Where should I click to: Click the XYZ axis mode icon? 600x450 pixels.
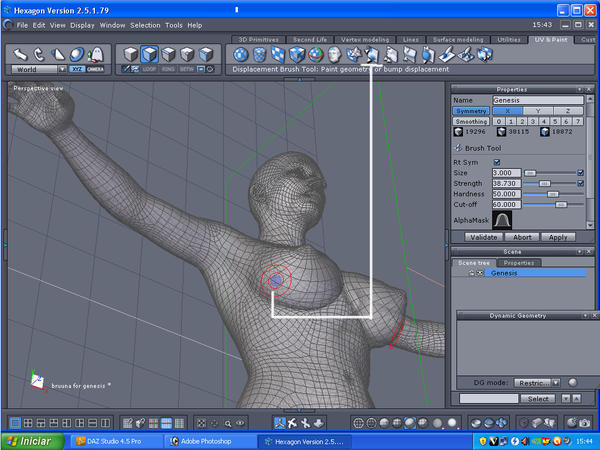coord(77,70)
